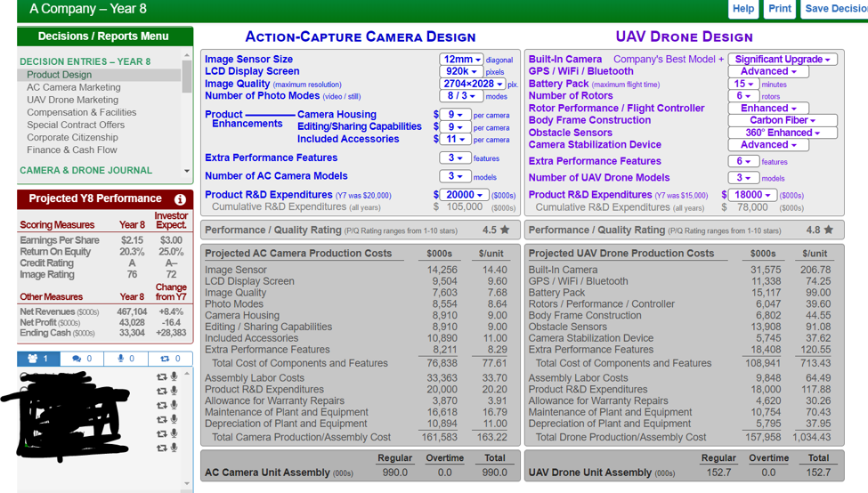This screenshot has width=868, height=493.
Task: Open the retweet-arrows tab showing 0
Action: (x=171, y=359)
